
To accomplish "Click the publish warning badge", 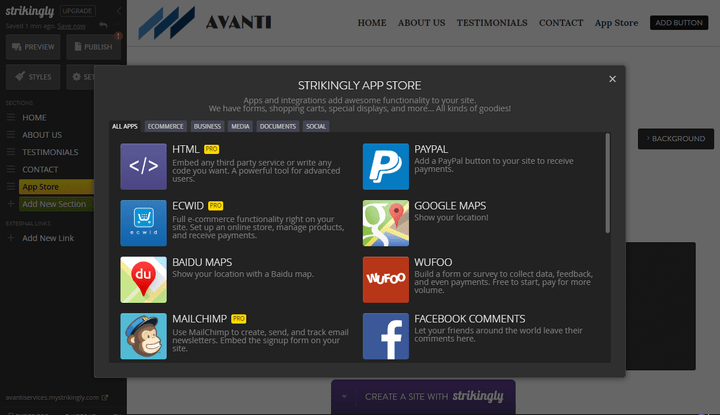I will click(118, 35).
